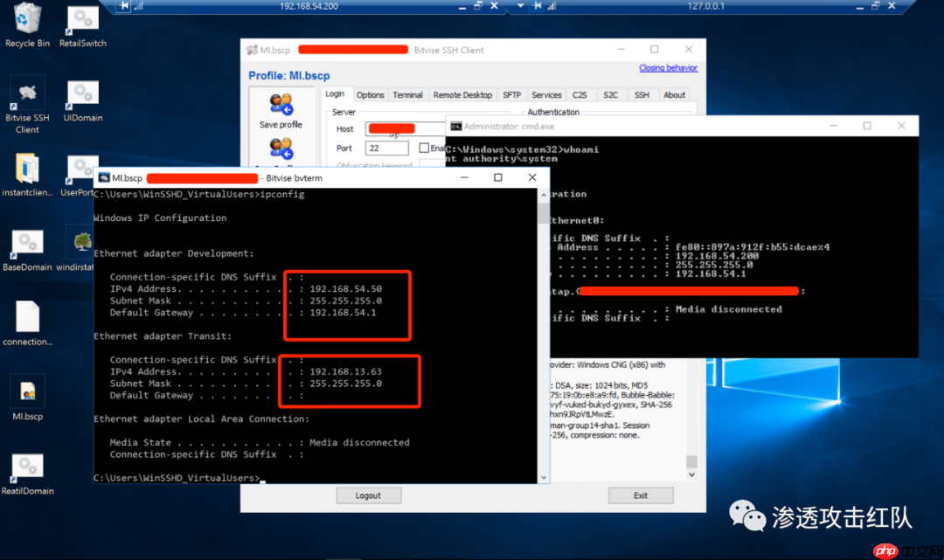Open the SSH tab
The width and height of the screenshot is (944, 560).
(x=642, y=95)
